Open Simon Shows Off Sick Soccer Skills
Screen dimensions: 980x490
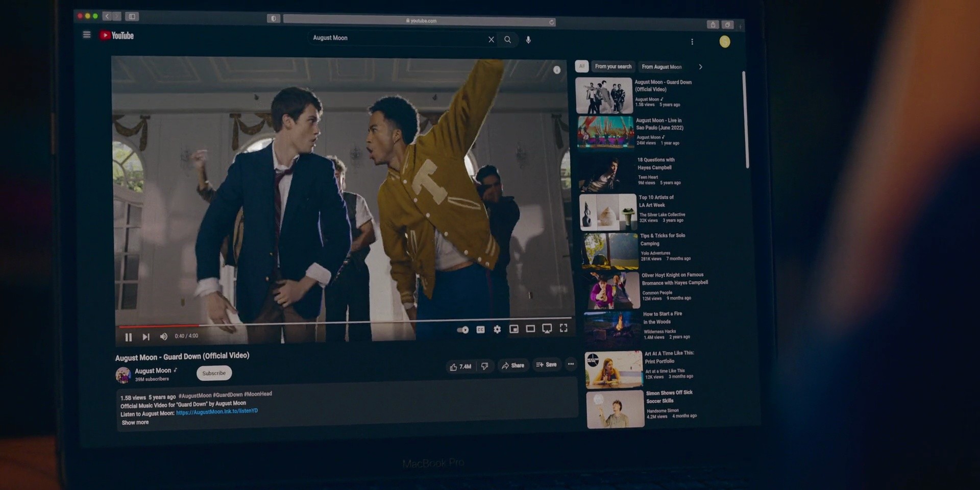pos(669,397)
